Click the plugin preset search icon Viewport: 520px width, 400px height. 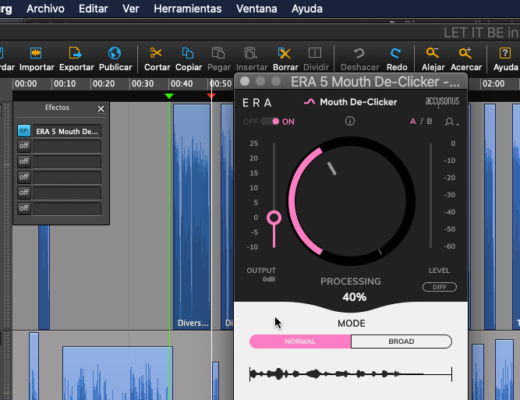click(451, 122)
